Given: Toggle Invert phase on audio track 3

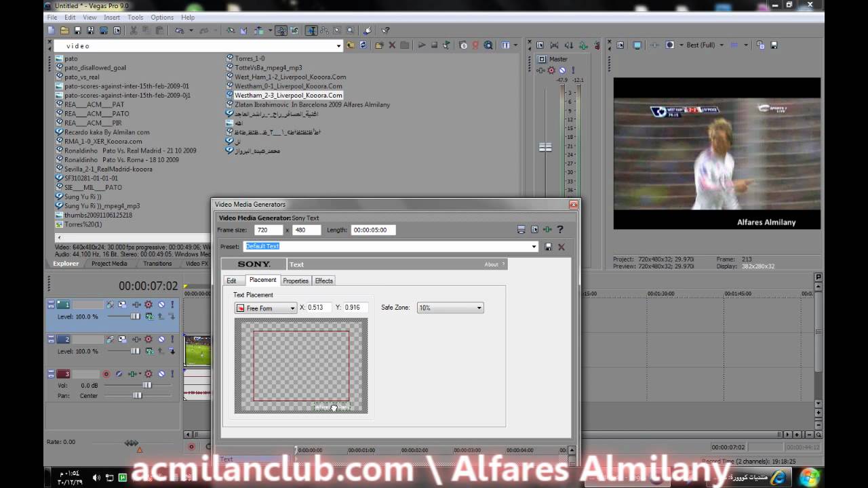Looking at the screenshot, I should coord(119,373).
